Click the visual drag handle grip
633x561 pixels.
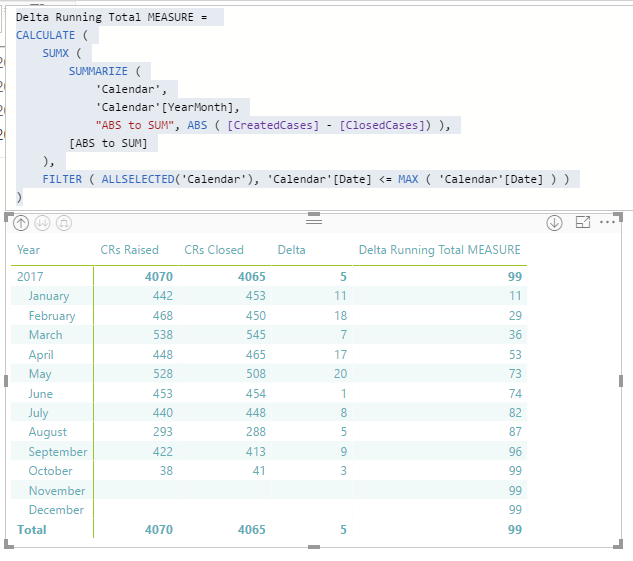point(314,222)
